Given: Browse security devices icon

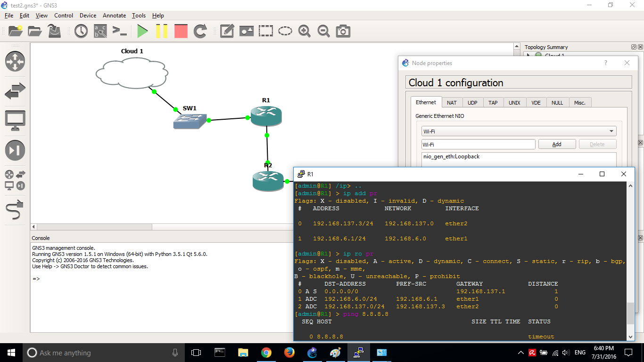Looking at the screenshot, I should pyautogui.click(x=15, y=150).
